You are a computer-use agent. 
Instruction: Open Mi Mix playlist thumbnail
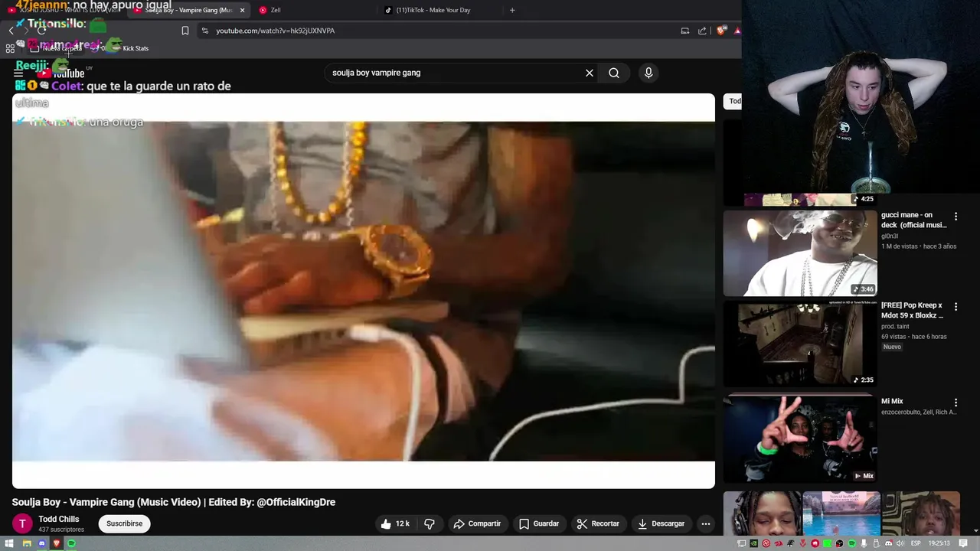pyautogui.click(x=800, y=439)
